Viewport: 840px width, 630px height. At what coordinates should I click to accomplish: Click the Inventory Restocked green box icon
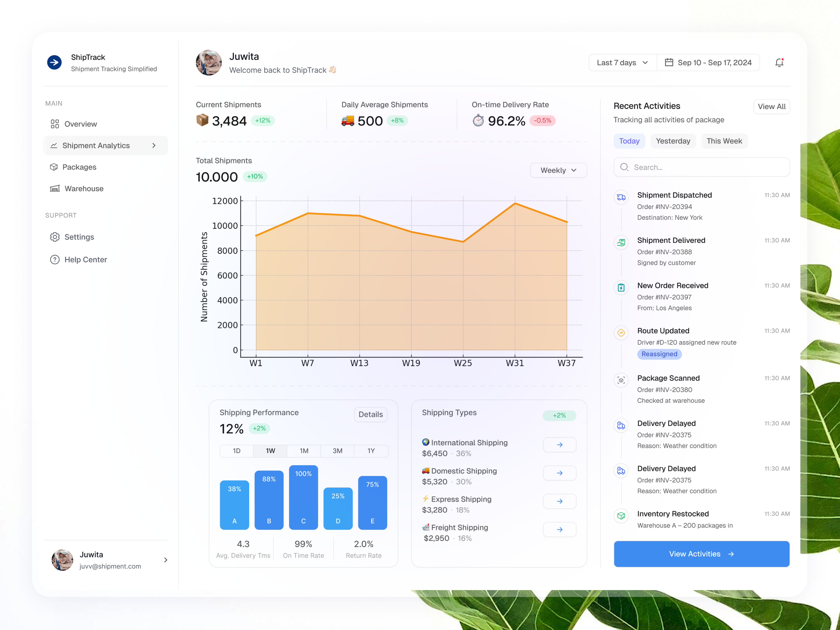621,516
